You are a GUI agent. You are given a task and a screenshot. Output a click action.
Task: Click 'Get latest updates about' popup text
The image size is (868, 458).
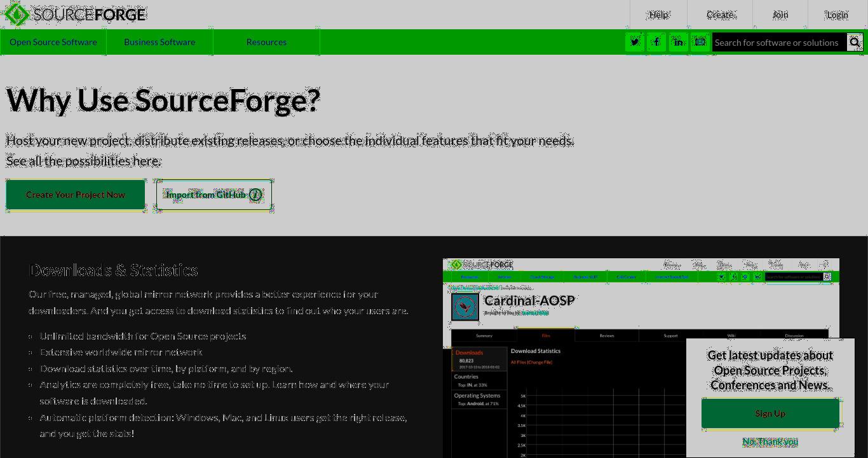tap(770, 355)
